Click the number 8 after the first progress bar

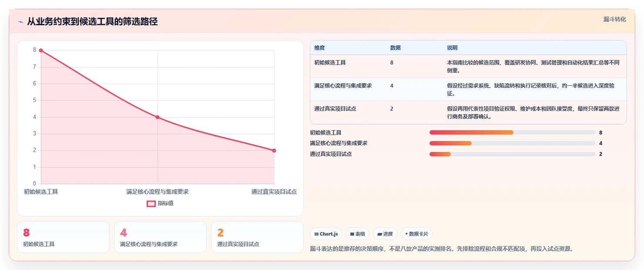coord(600,132)
